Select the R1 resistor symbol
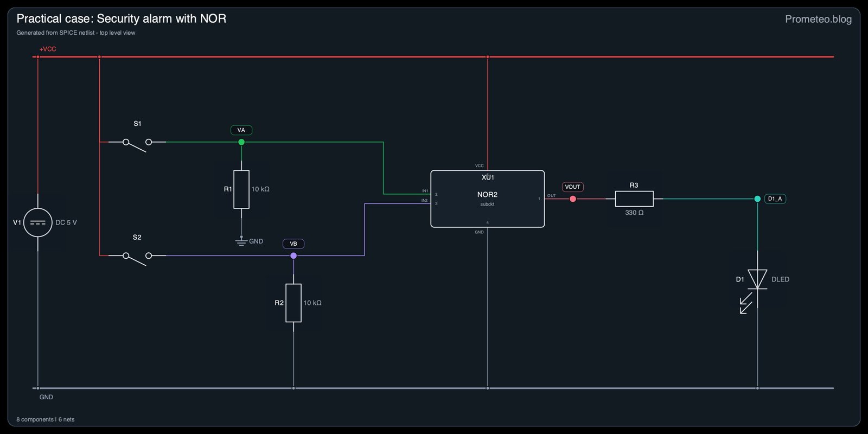This screenshot has width=868, height=434. pyautogui.click(x=241, y=189)
